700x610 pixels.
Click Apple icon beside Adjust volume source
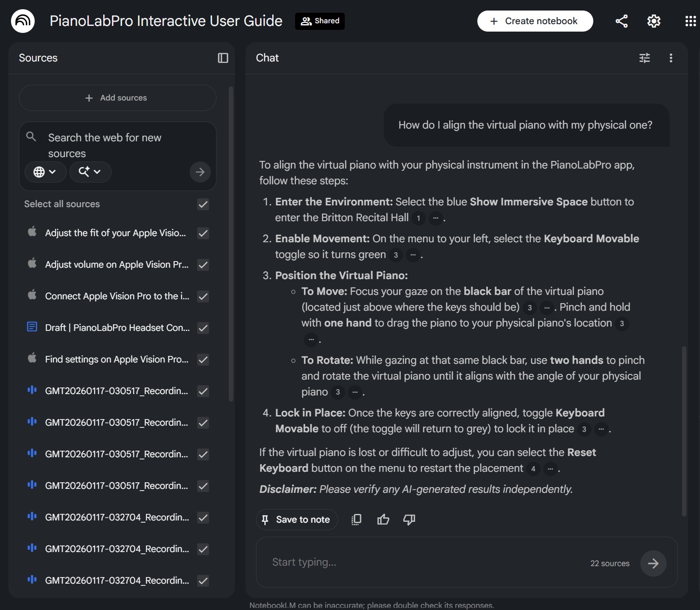[x=32, y=263]
